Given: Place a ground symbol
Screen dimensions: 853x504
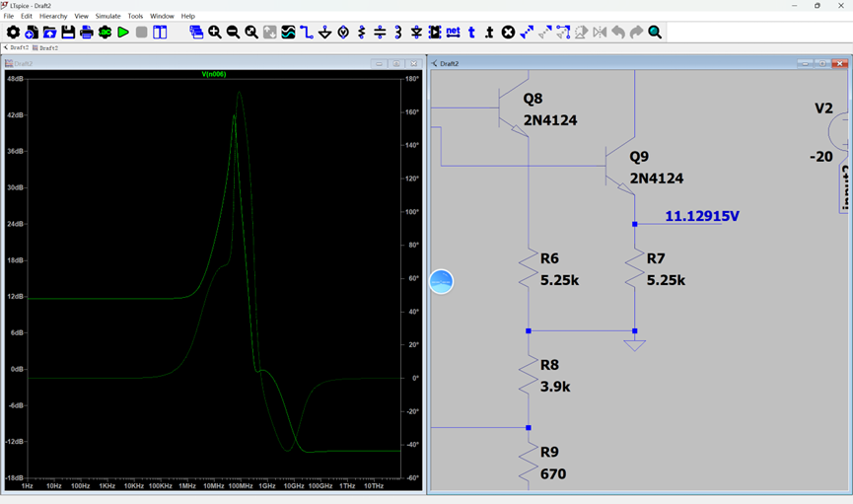Looking at the screenshot, I should pos(324,33).
